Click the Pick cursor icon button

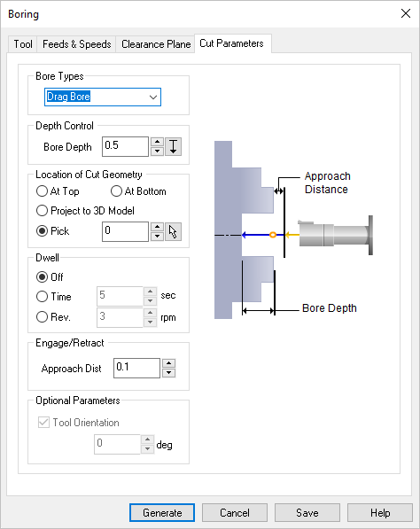(173, 231)
